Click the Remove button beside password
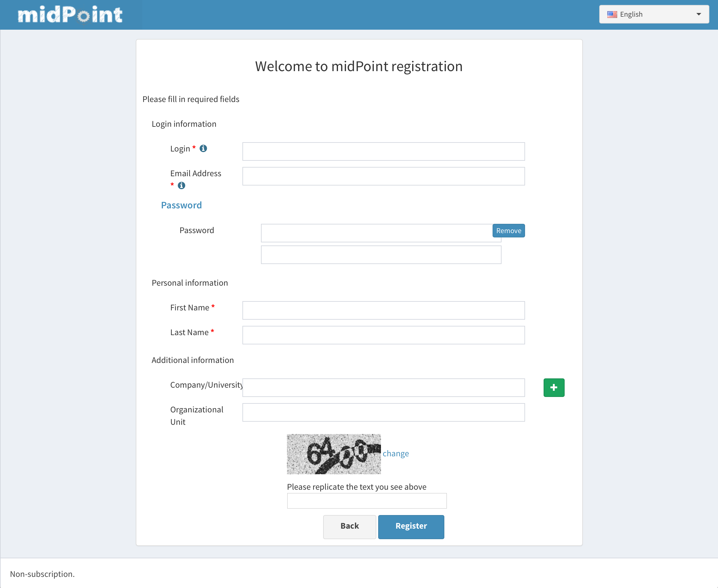Viewport: 718px width, 588px height. 508,231
